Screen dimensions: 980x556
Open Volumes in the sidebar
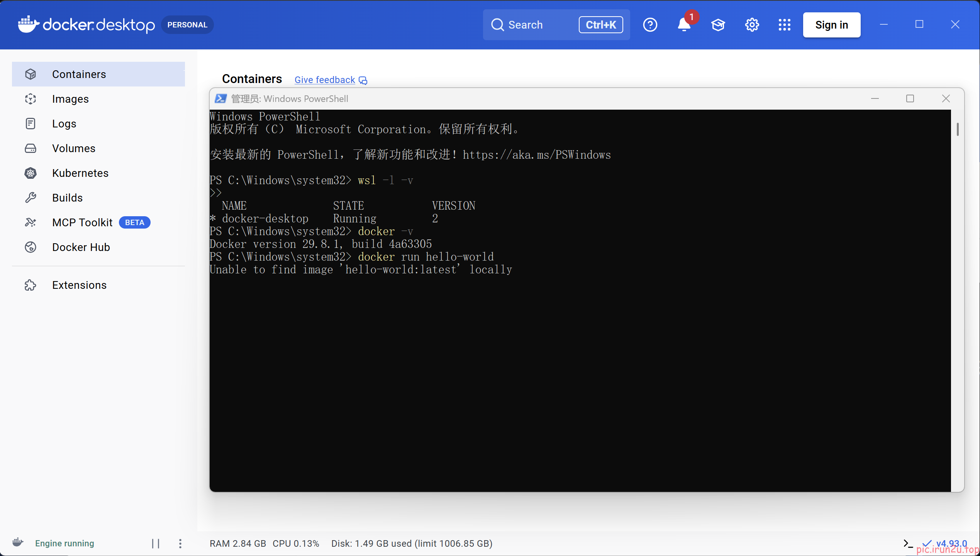coord(98,148)
